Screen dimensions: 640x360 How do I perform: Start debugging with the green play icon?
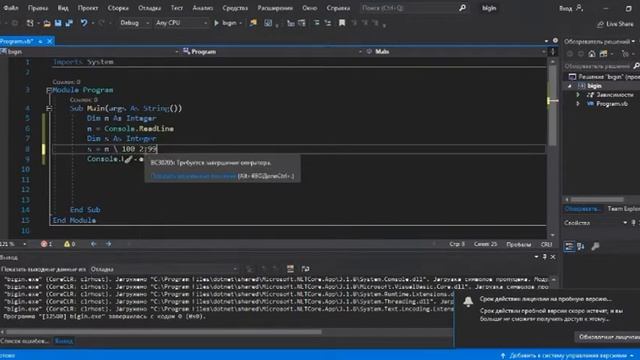click(217, 23)
